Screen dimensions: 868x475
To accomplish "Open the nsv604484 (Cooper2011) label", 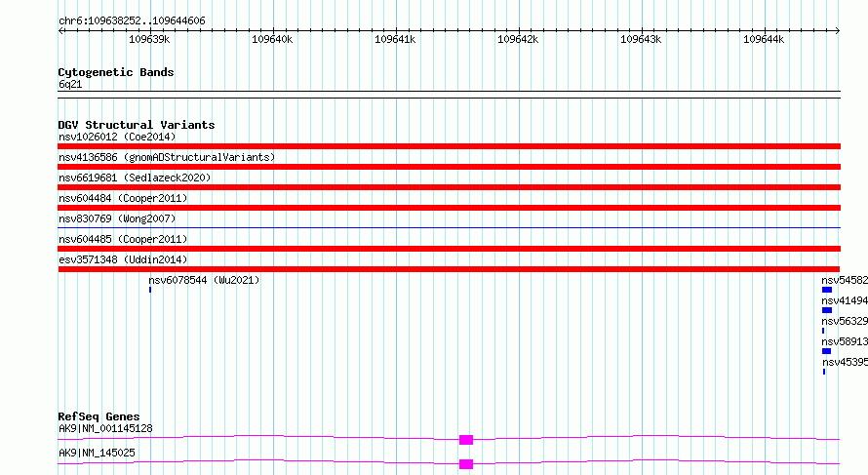I will pyautogui.click(x=123, y=198).
